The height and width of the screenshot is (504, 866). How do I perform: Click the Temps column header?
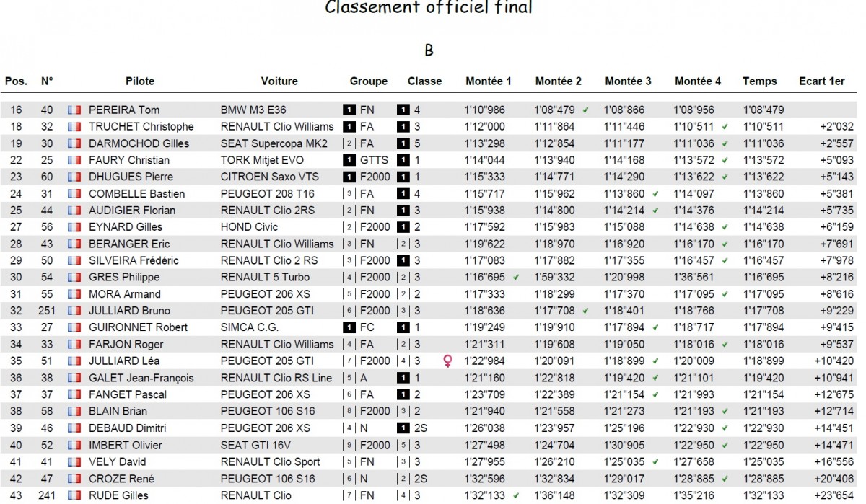pyautogui.click(x=760, y=81)
